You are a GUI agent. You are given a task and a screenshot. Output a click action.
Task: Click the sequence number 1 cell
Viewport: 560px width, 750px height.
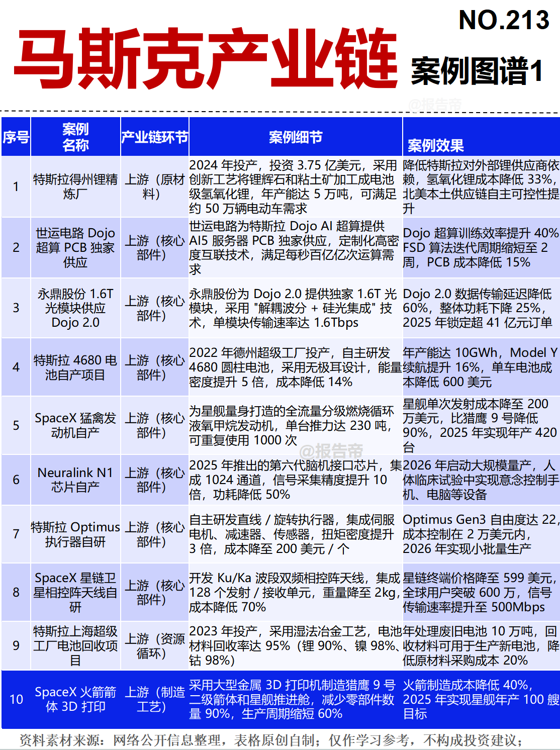(16, 186)
